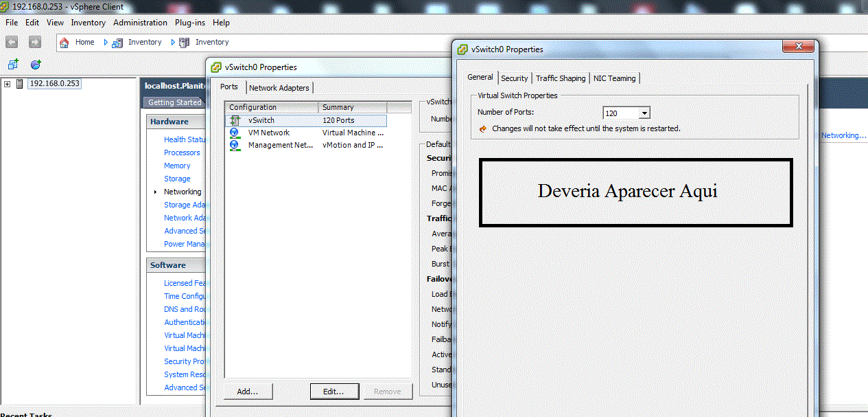Click the scheduled task icon with green plus
This screenshot has height=417, width=868.
click(34, 64)
